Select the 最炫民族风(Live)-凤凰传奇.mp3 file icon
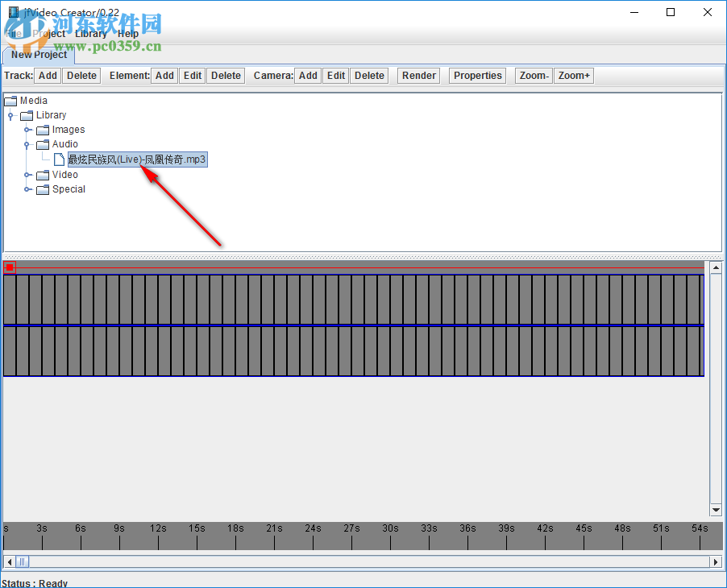The image size is (727, 588). pyautogui.click(x=59, y=159)
